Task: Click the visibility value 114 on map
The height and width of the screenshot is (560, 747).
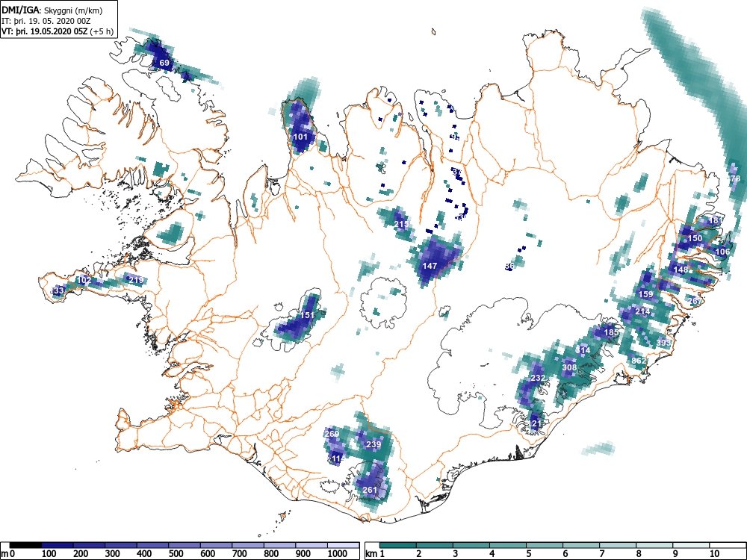Action: tap(338, 458)
